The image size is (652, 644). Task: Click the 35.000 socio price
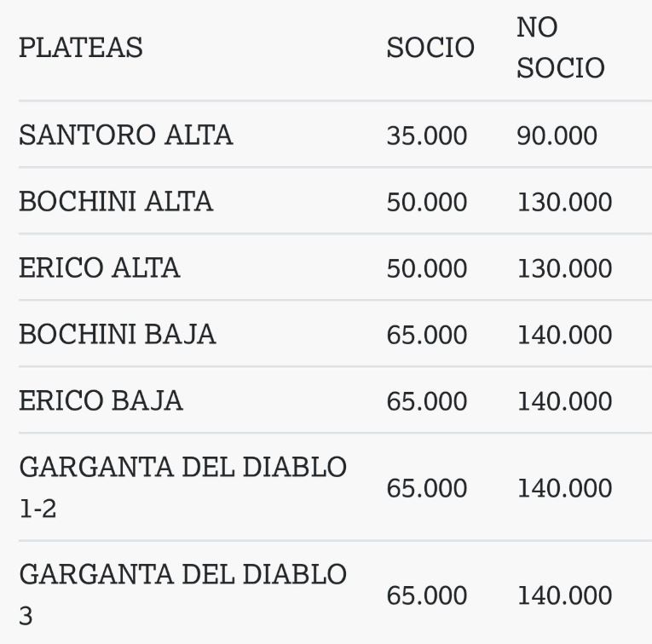click(426, 135)
